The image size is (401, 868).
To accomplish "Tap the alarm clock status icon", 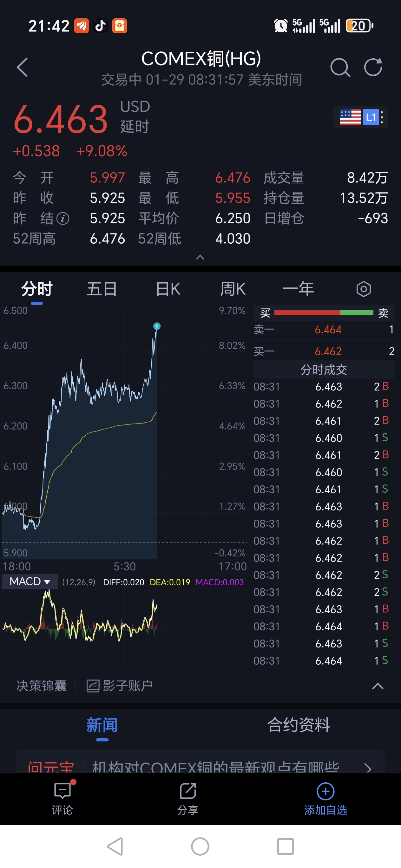I will pyautogui.click(x=281, y=26).
